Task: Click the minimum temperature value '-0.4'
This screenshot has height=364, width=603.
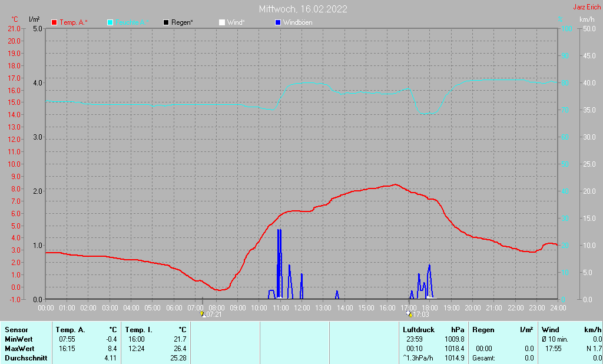Action: 111,339
